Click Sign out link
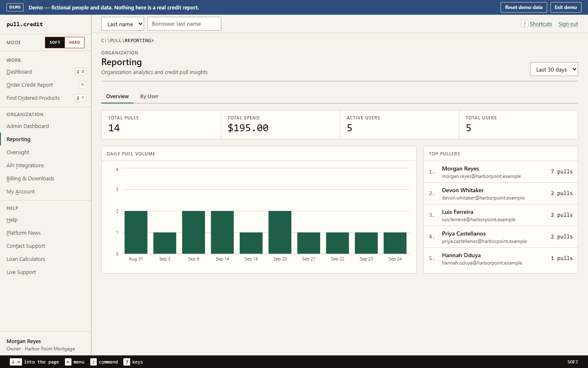This screenshot has height=368, width=588. click(x=568, y=24)
